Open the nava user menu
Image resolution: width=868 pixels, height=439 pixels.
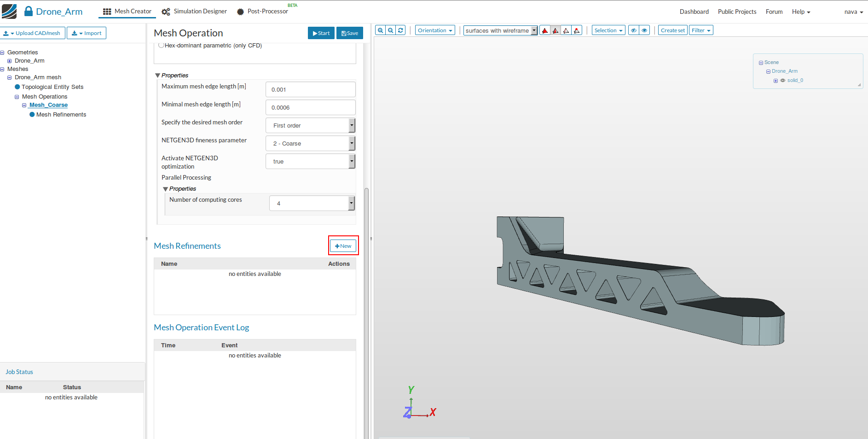coord(854,12)
